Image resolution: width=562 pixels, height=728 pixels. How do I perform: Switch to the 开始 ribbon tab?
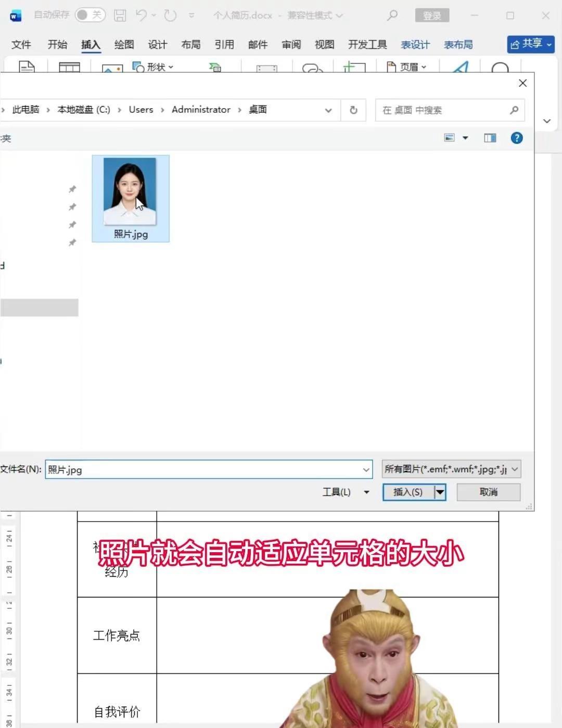57,45
